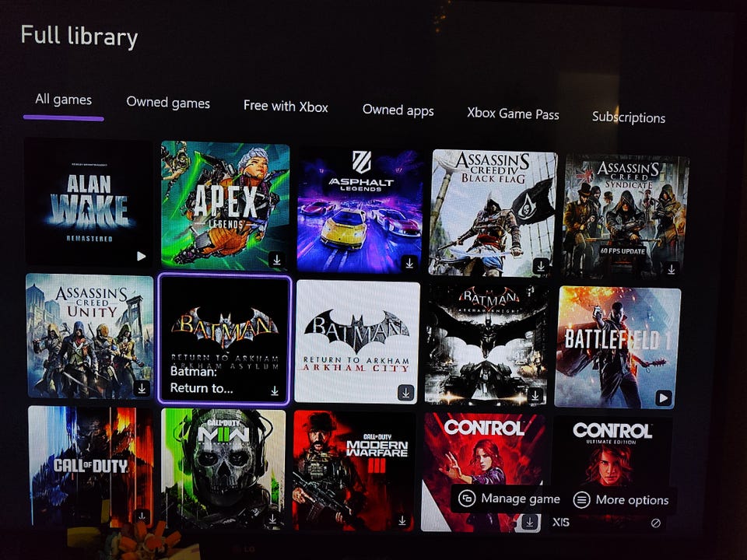Select Assassin's Creed IV Black Flag tile
The width and height of the screenshot is (747, 560).
coord(493,213)
